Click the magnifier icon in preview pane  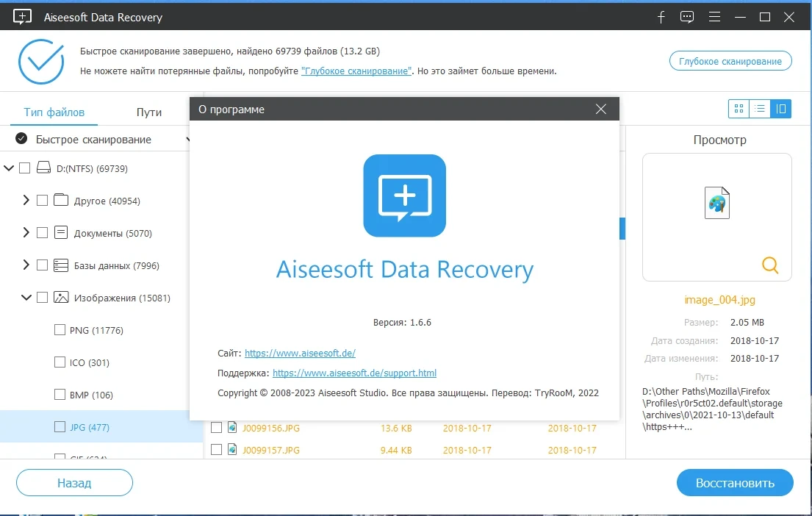[770, 265]
